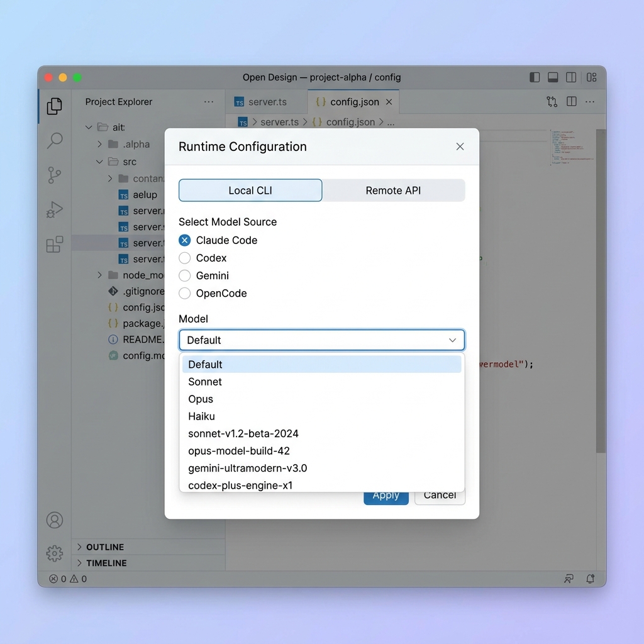Screen dimensions: 644x644
Task: Open Source Control branch icon
Action: 54,175
